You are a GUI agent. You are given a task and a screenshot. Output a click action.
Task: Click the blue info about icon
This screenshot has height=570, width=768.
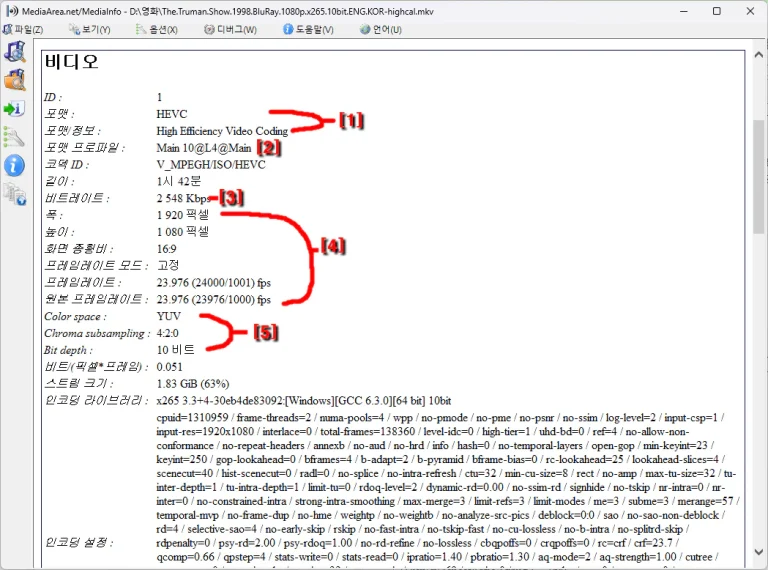pyautogui.click(x=14, y=166)
